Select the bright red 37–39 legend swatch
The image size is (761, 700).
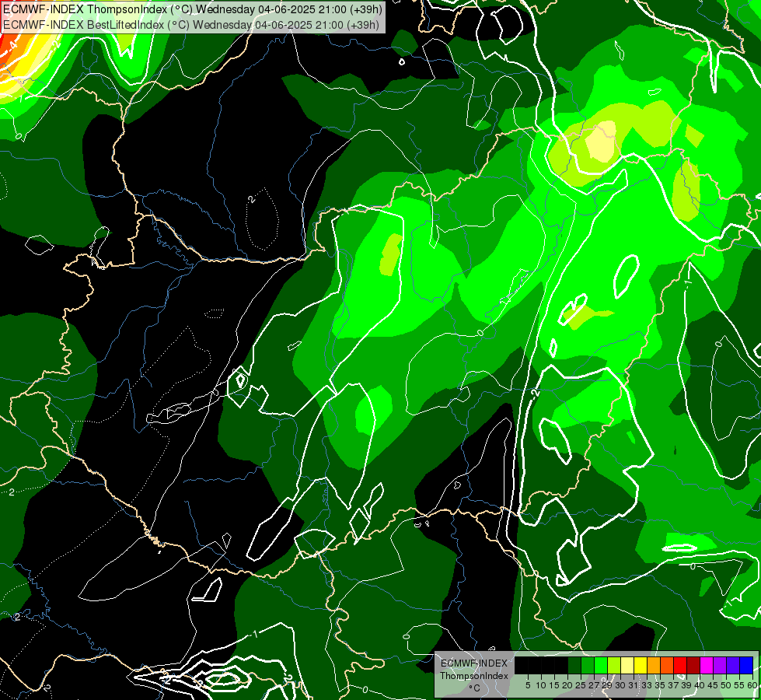680,665
